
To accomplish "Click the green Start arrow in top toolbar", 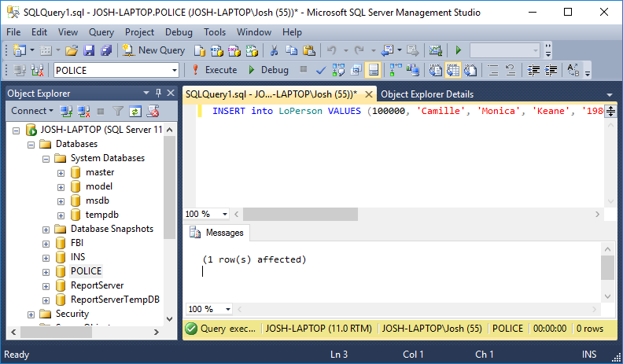I will 458,50.
